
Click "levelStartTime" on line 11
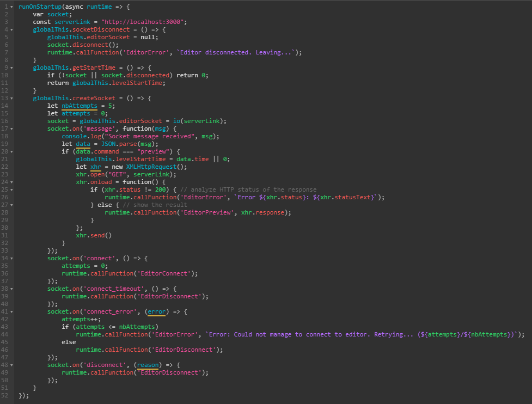pyautogui.click(x=137, y=83)
